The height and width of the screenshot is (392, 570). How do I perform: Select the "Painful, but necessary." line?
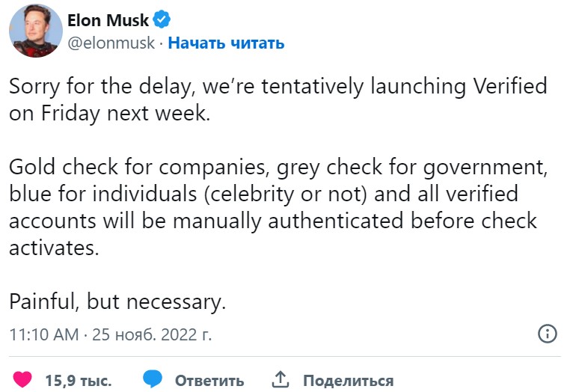point(117,302)
